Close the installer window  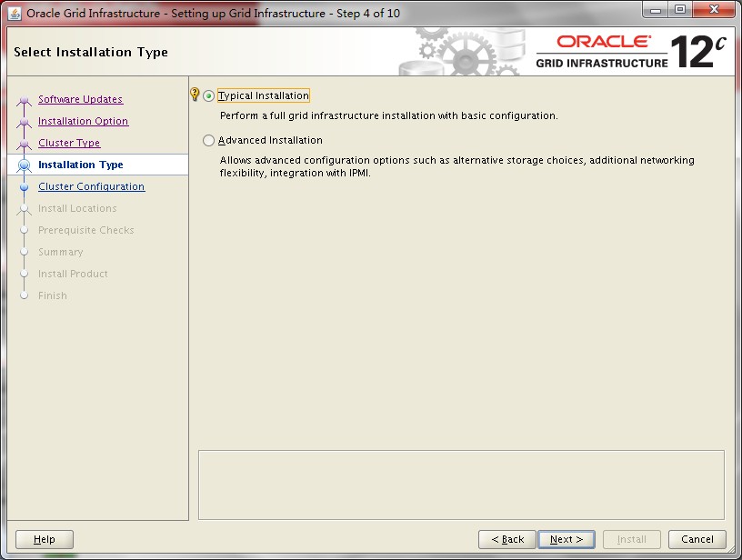tap(714, 10)
